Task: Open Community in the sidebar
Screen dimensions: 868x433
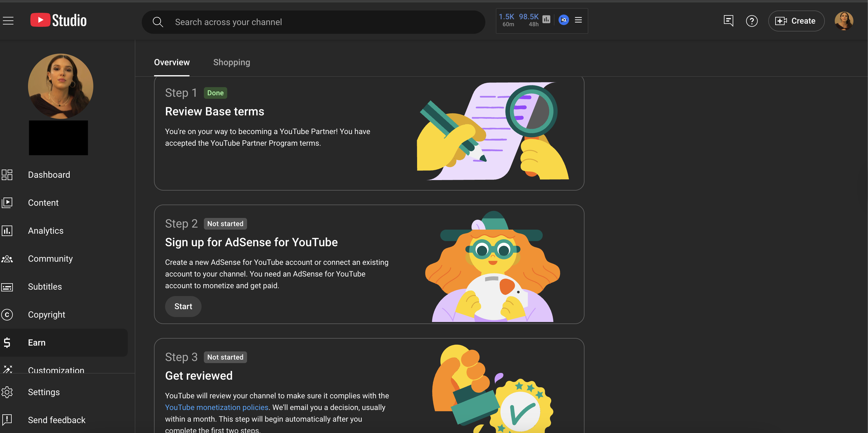Action: pyautogui.click(x=64, y=258)
